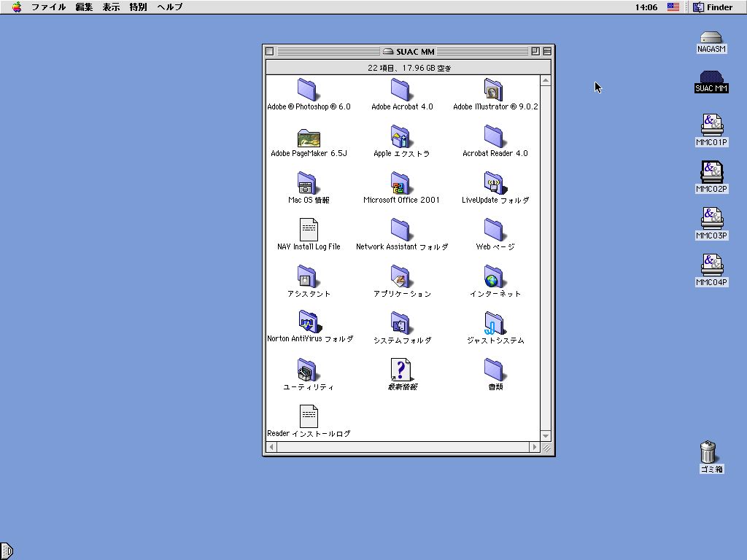Viewport: 747px width, 560px height.
Task: Select the Adobe PageMaker 6.5J folder icon
Action: pyautogui.click(x=309, y=137)
